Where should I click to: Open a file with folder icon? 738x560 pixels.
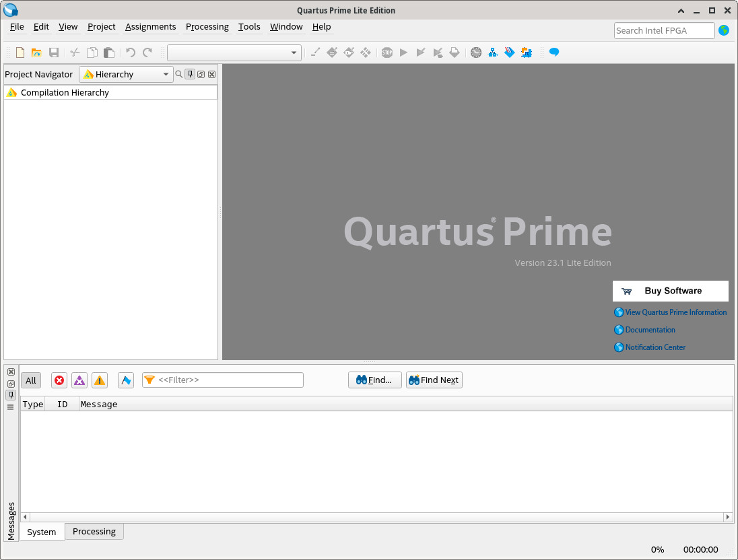pos(37,53)
